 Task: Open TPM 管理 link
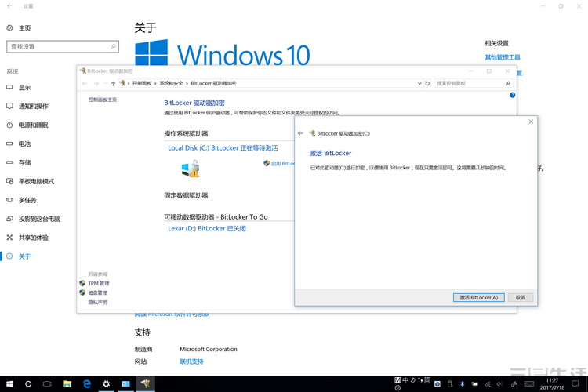pos(99,283)
